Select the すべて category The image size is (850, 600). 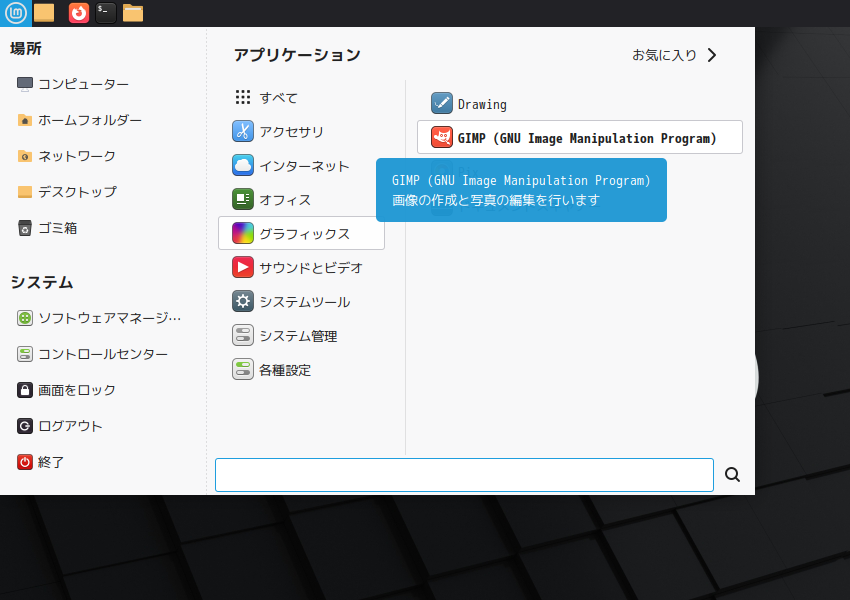point(301,98)
